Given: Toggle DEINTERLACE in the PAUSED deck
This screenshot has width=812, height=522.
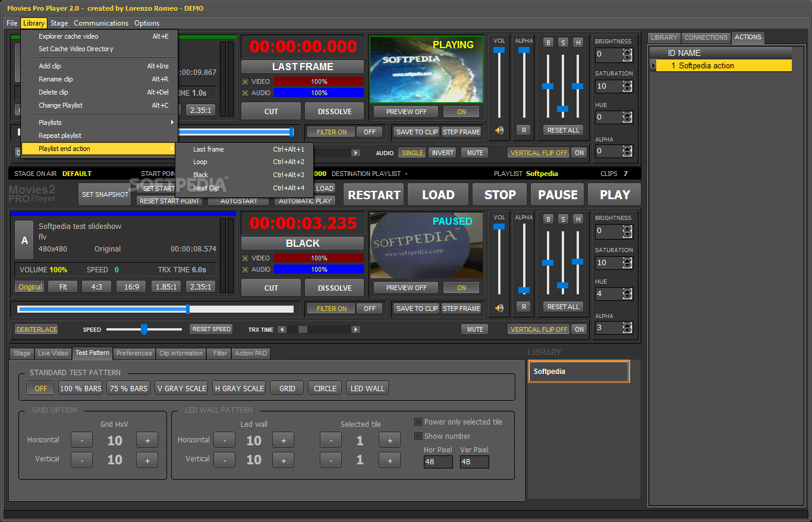Looking at the screenshot, I should tap(36, 329).
